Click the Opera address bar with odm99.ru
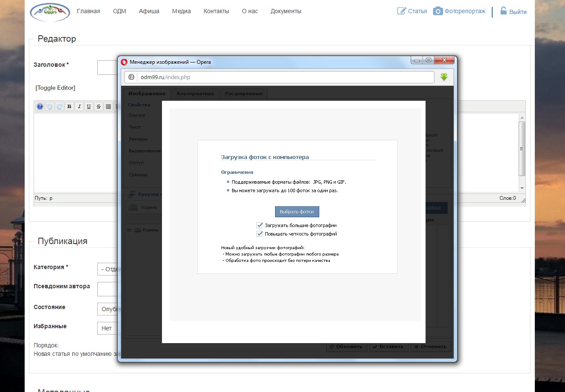565x392 pixels. pos(279,77)
